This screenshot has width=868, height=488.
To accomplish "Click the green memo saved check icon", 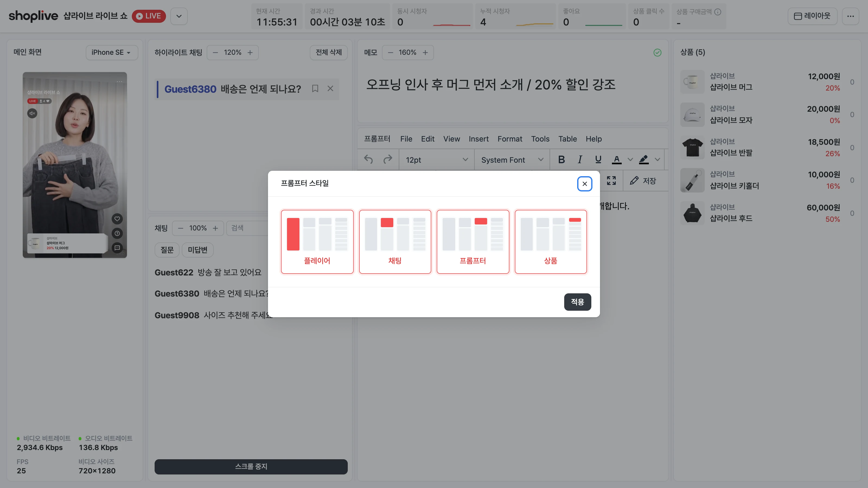I will (x=658, y=53).
